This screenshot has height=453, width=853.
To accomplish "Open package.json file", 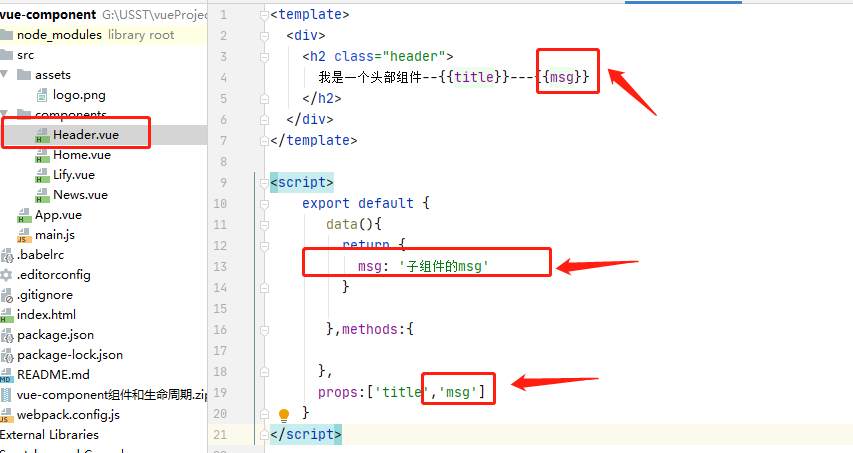I will [55, 335].
